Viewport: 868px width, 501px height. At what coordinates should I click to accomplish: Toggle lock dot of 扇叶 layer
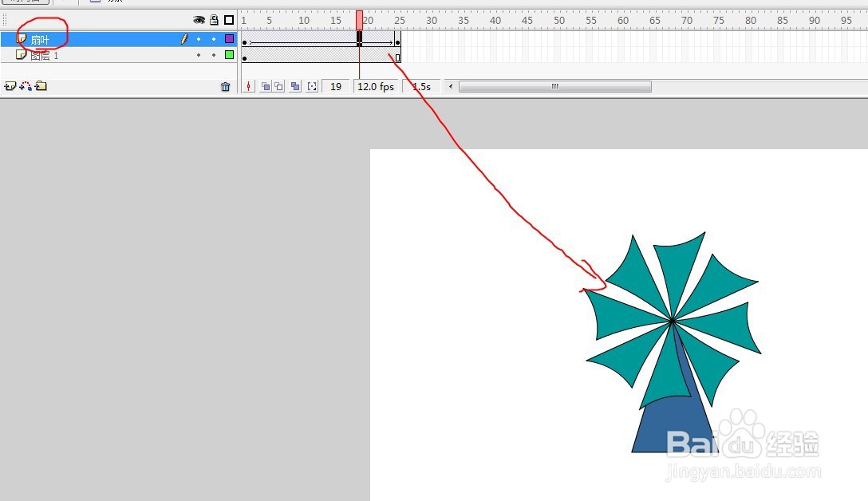pos(214,39)
